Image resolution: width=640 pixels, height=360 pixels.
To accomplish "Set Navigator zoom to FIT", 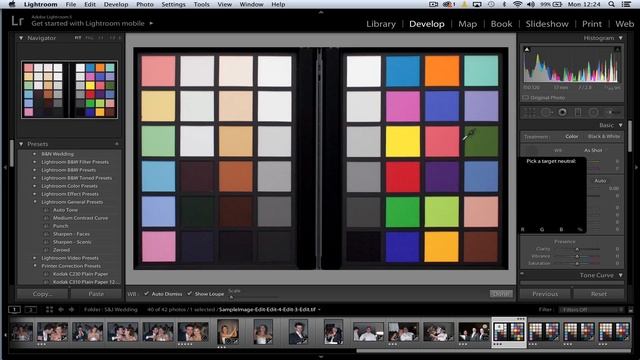I will pos(78,38).
